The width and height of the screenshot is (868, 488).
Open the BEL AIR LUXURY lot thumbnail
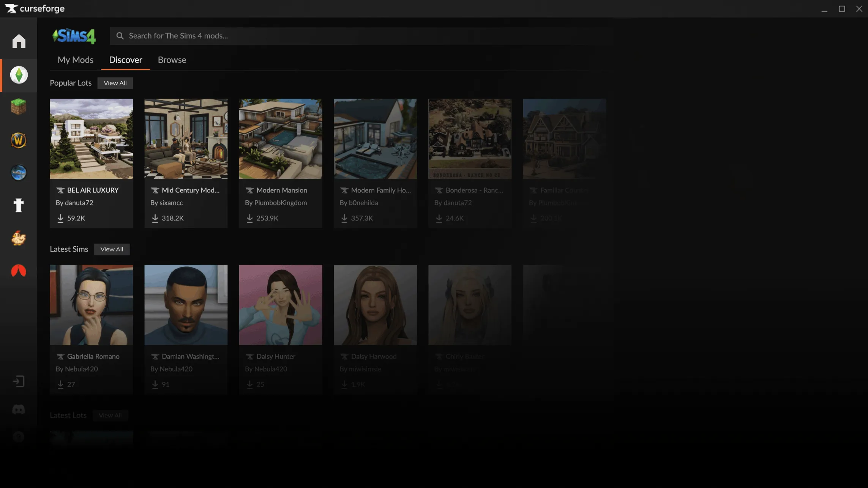pyautogui.click(x=91, y=139)
